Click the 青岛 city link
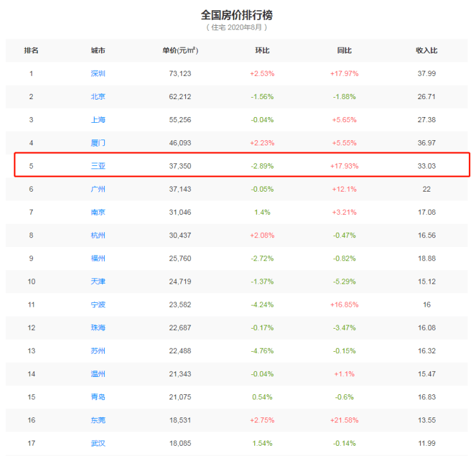Screen dimensions: 476x456 [98, 397]
